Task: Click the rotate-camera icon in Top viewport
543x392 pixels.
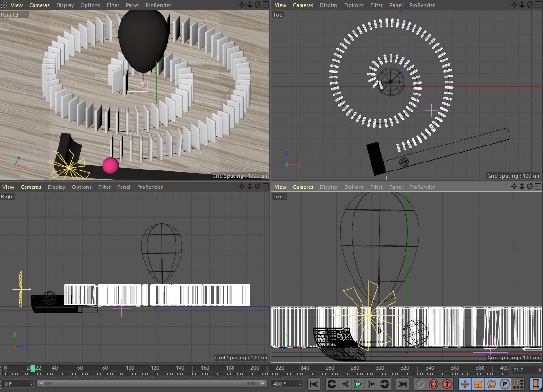Action: point(530,5)
